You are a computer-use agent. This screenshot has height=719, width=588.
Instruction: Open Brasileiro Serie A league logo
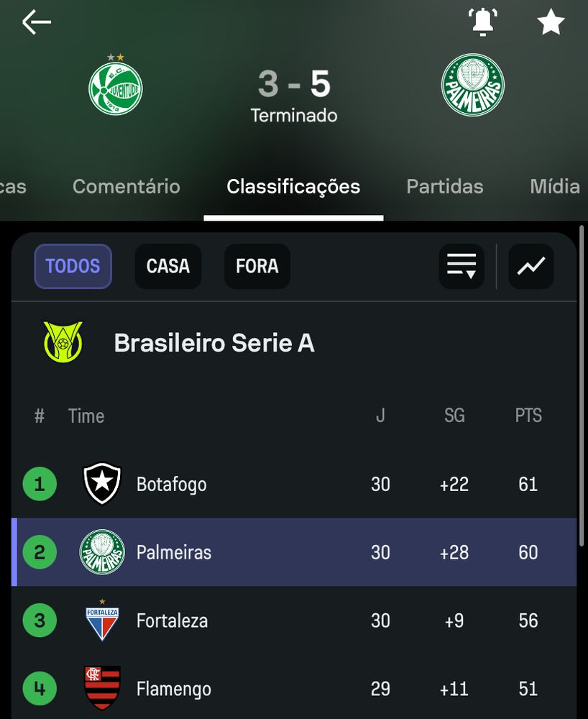(63, 342)
